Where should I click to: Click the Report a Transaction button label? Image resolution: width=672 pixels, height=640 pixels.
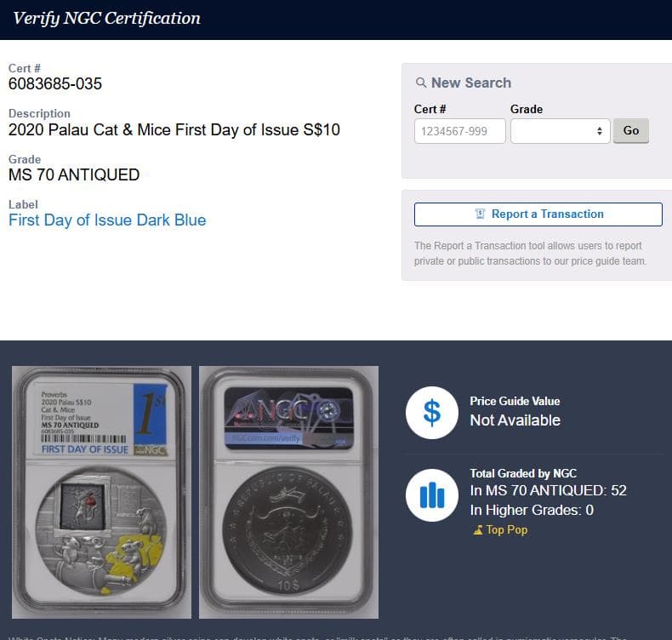(548, 214)
